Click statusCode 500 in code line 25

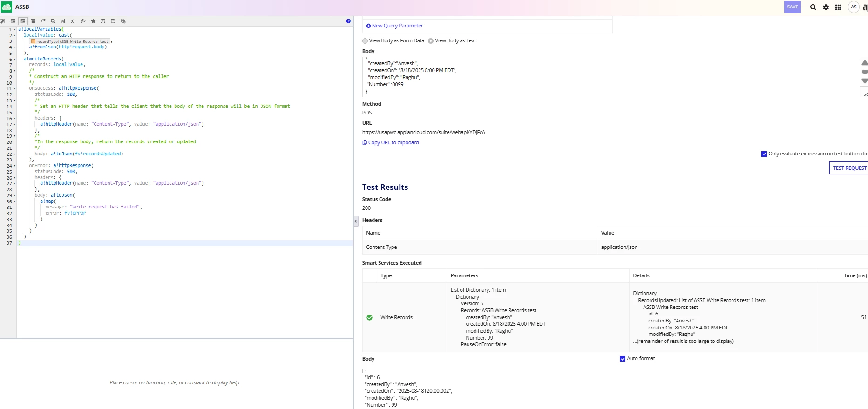coord(71,172)
